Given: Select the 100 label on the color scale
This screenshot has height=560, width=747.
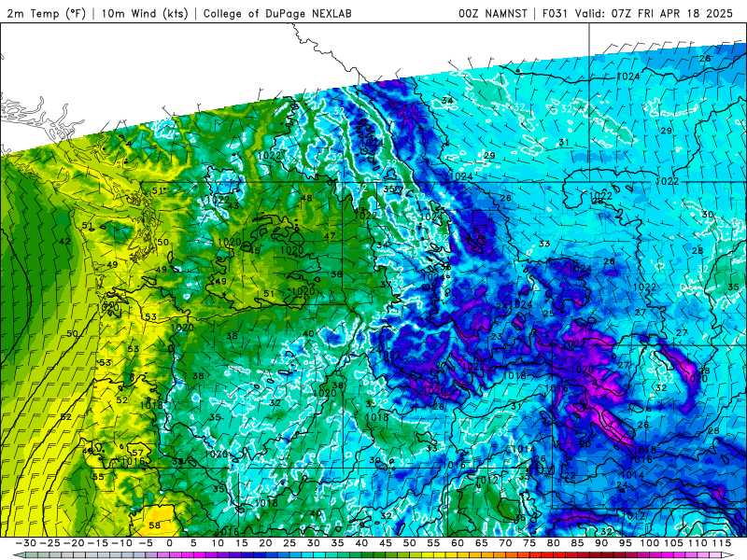Looking at the screenshot, I should (649, 543).
